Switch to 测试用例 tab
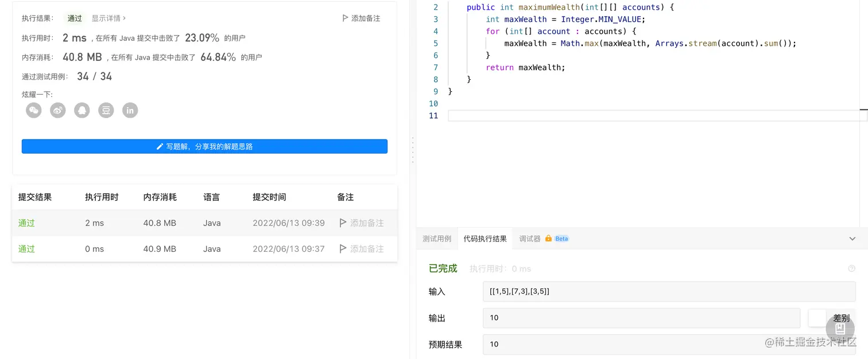 point(437,239)
